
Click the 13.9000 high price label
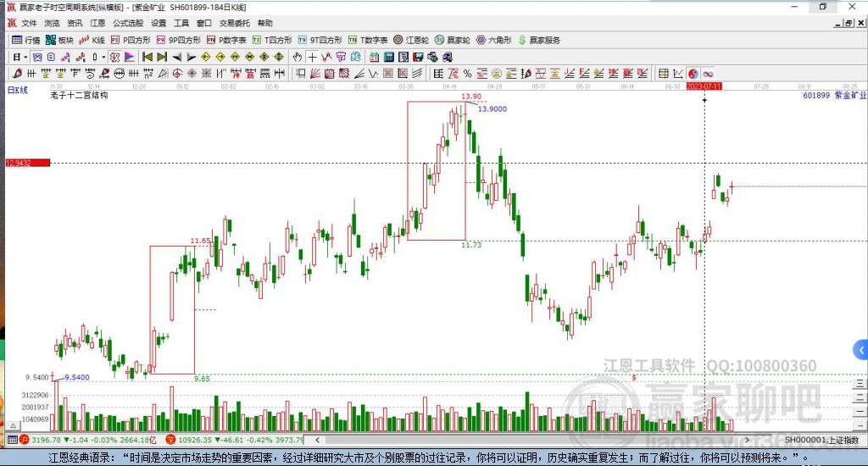[492, 109]
